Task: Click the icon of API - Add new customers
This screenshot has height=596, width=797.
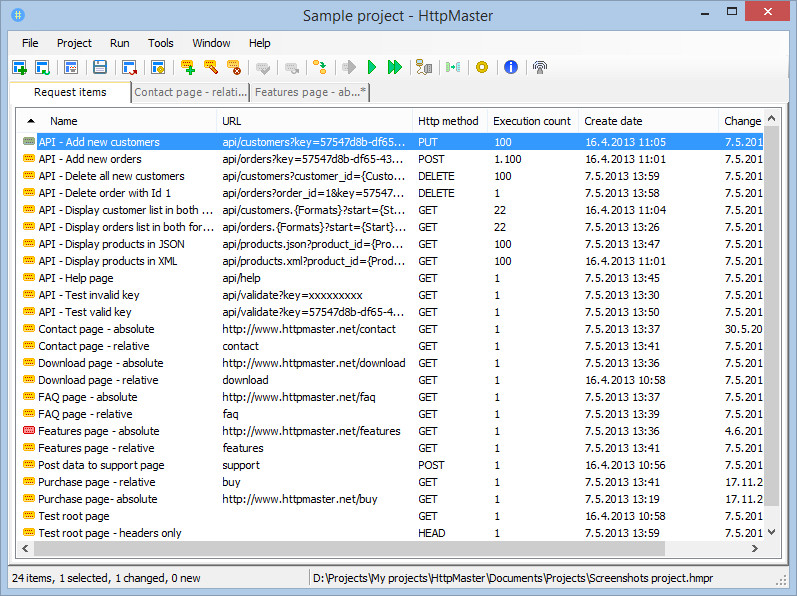Action: tap(29, 142)
